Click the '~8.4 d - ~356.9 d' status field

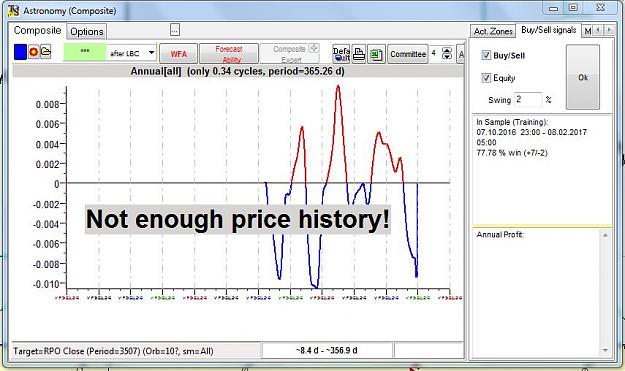[x=327, y=351]
